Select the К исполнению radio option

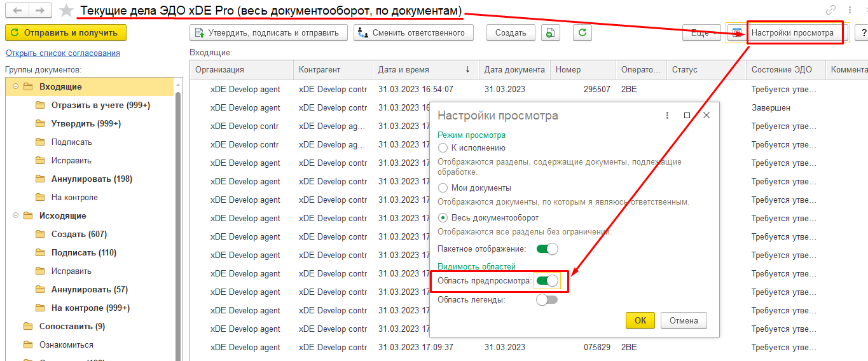point(443,147)
